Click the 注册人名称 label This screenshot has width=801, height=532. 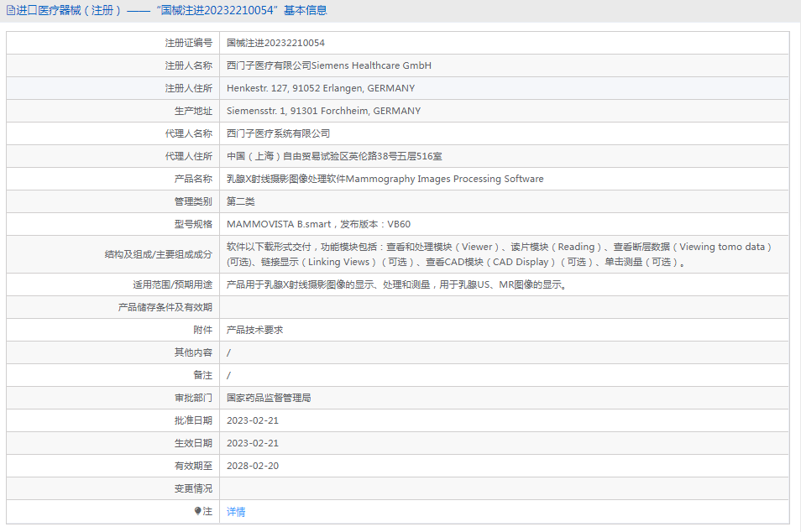189,65
